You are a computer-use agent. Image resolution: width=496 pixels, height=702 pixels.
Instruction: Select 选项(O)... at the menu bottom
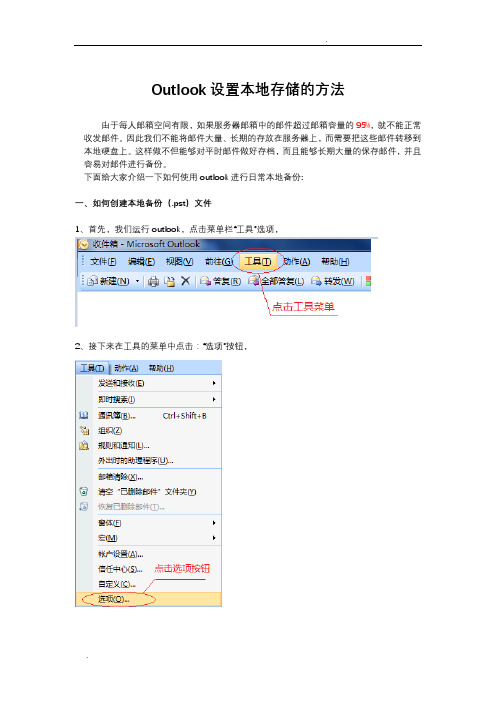point(149,599)
